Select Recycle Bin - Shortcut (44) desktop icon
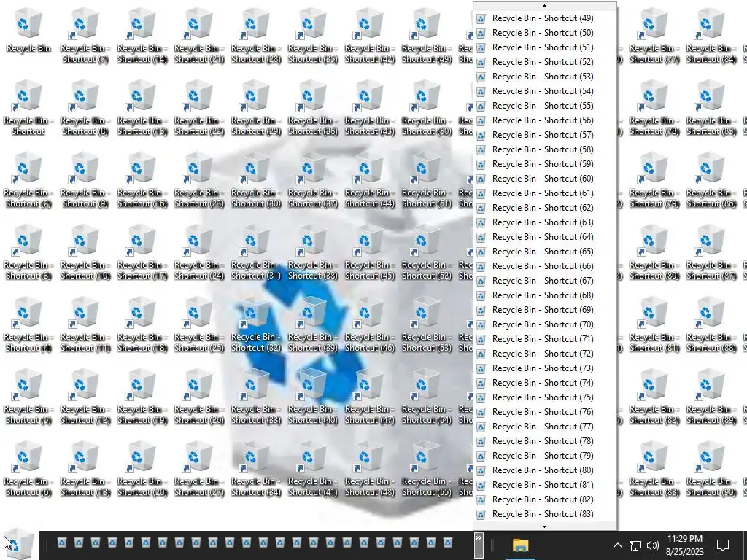 370,181
